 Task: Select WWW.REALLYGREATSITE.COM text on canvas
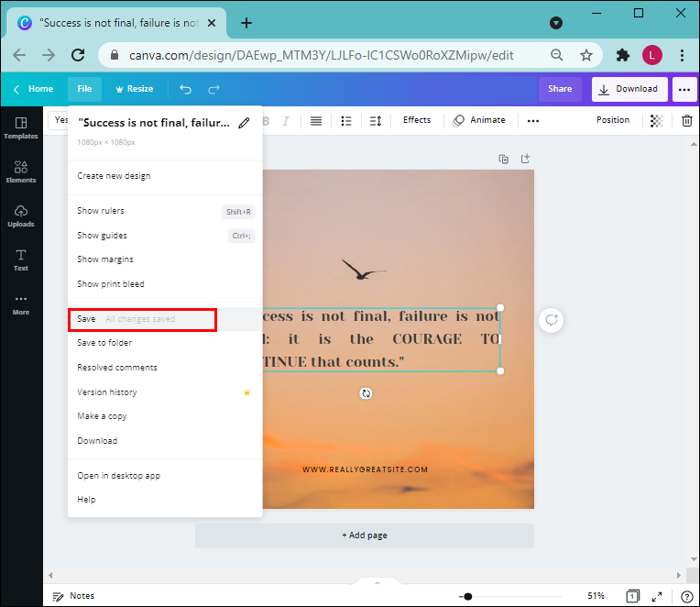click(x=365, y=469)
